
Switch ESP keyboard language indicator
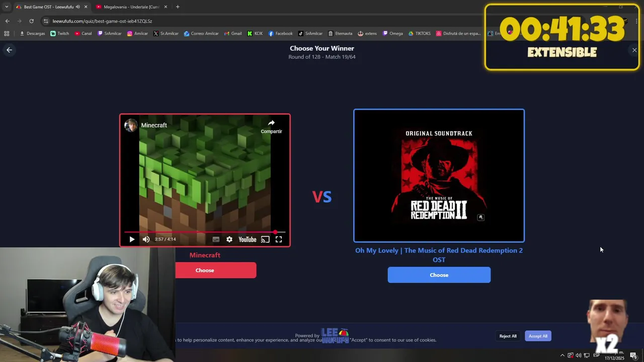click(x=596, y=355)
